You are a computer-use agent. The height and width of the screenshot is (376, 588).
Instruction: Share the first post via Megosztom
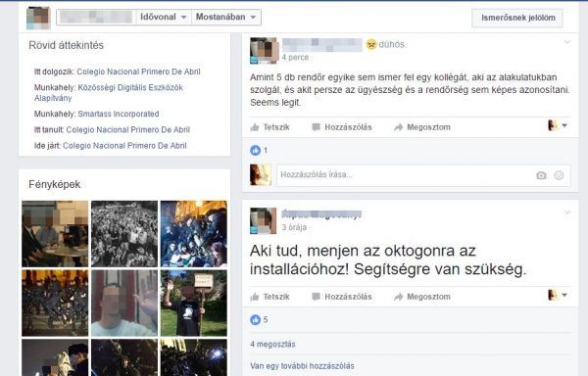[x=422, y=127]
